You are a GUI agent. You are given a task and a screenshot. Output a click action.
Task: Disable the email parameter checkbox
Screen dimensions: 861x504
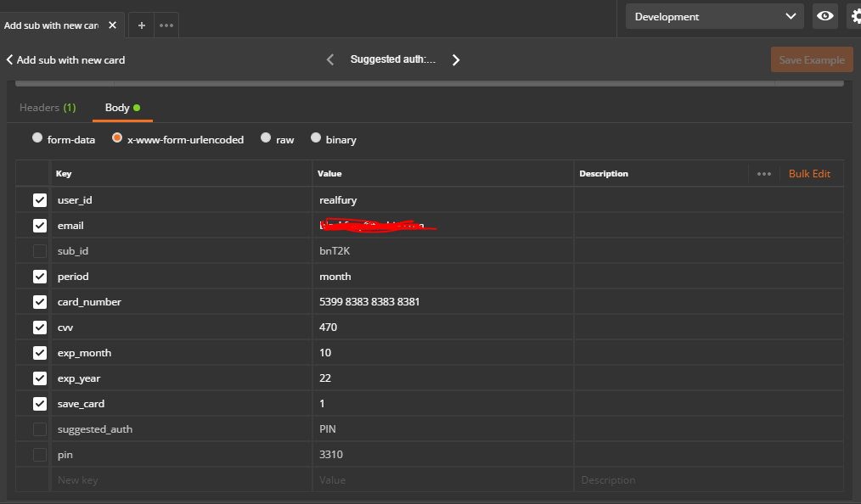pos(39,225)
